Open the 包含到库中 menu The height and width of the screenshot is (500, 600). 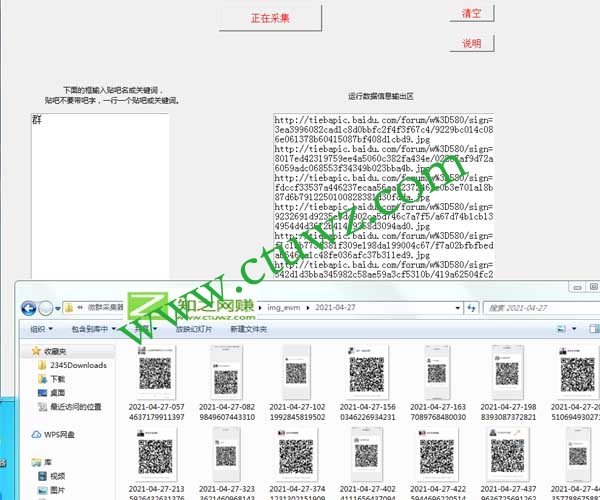(93, 329)
